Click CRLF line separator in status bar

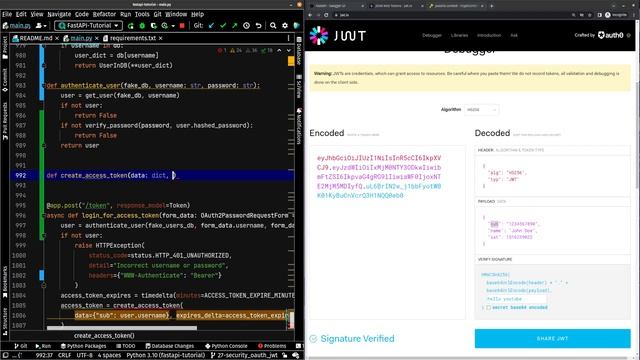(x=64, y=356)
